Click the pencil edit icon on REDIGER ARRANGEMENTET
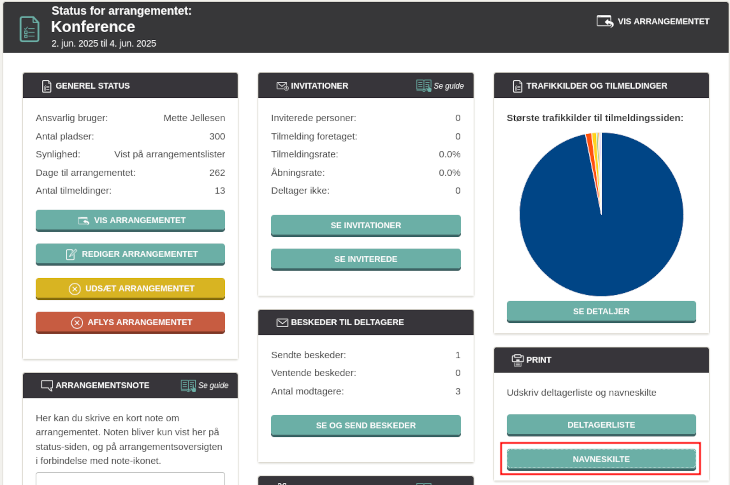 pyautogui.click(x=71, y=254)
